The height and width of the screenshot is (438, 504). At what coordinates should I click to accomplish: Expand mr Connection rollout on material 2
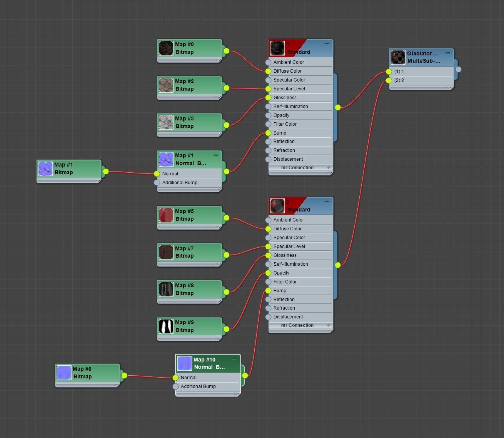coord(329,325)
